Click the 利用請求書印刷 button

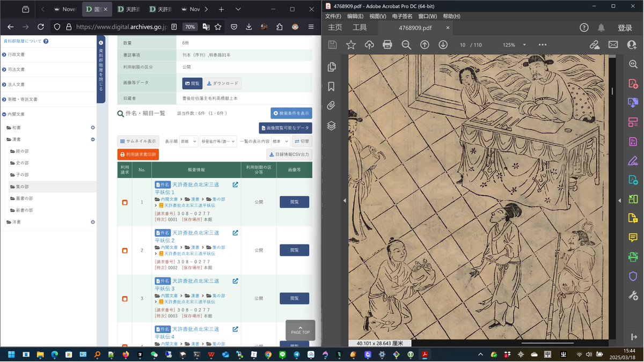(x=138, y=154)
